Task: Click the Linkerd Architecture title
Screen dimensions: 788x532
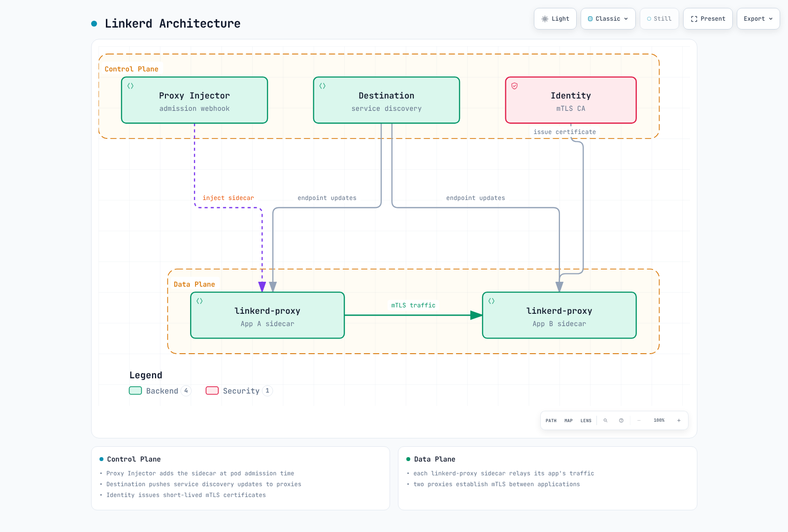Action: pos(172,24)
